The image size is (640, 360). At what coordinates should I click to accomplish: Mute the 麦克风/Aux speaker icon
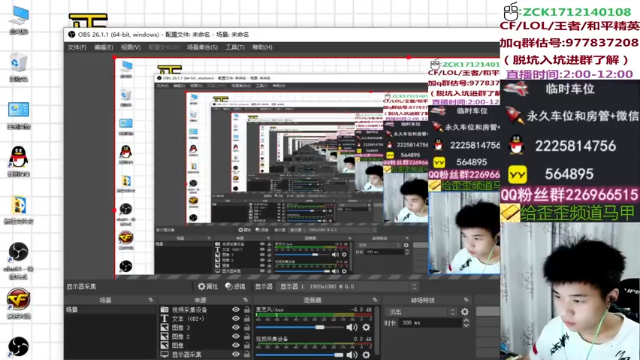click(x=351, y=327)
